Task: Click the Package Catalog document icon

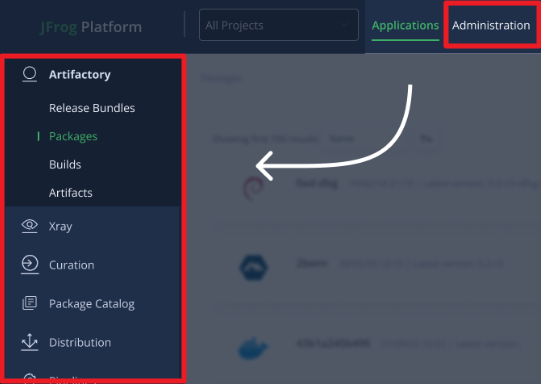Action: tap(30, 303)
